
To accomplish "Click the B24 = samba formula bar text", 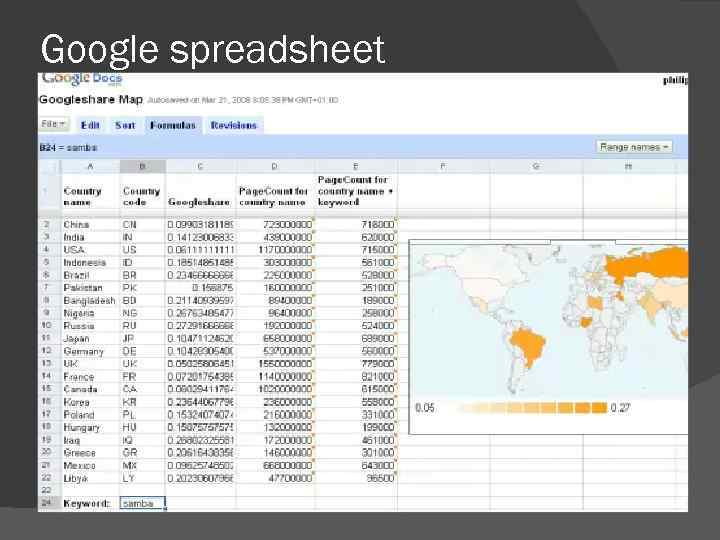I will click(x=68, y=147).
